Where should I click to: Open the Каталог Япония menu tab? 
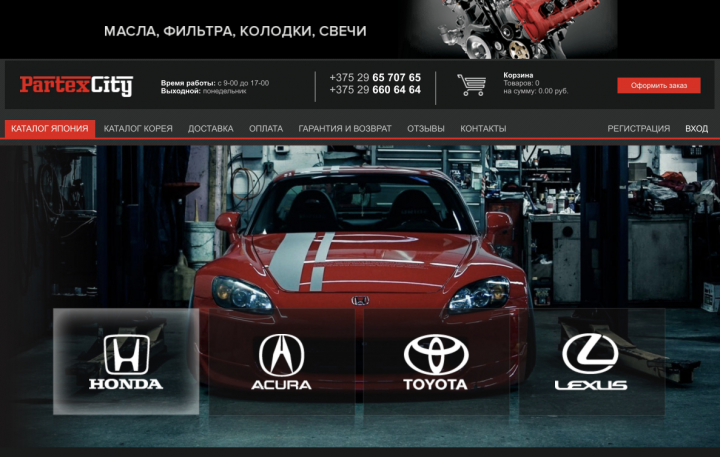tap(50, 129)
